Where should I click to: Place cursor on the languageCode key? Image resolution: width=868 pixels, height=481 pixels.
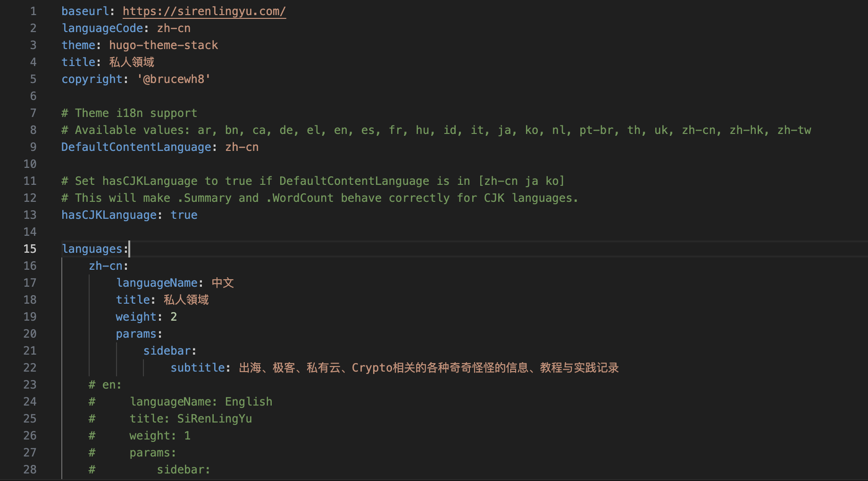pyautogui.click(x=102, y=28)
